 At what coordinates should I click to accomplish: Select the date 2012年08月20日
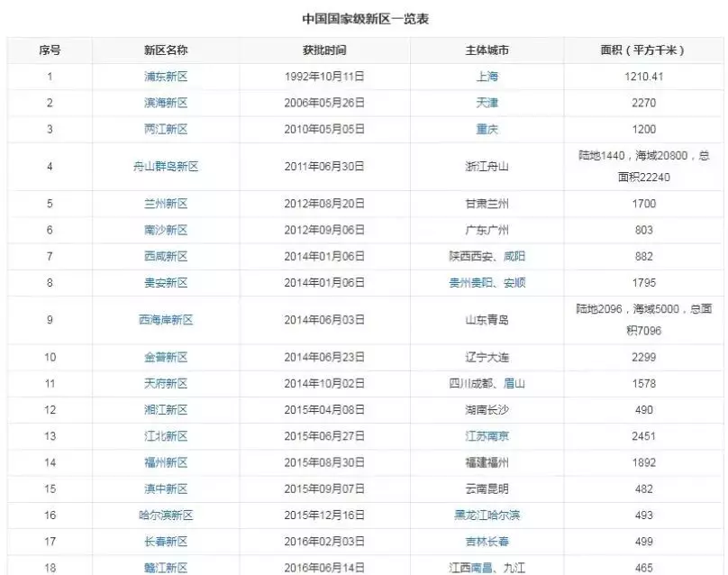click(x=324, y=204)
